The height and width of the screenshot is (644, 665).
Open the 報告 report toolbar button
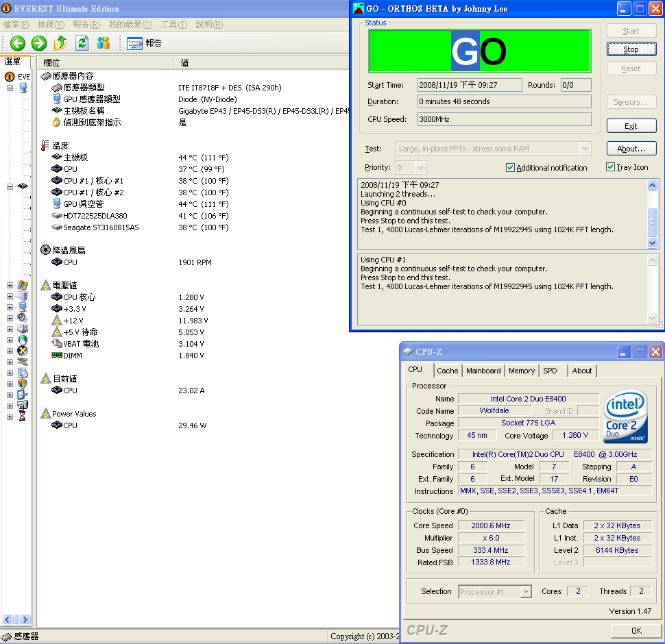tap(145, 43)
